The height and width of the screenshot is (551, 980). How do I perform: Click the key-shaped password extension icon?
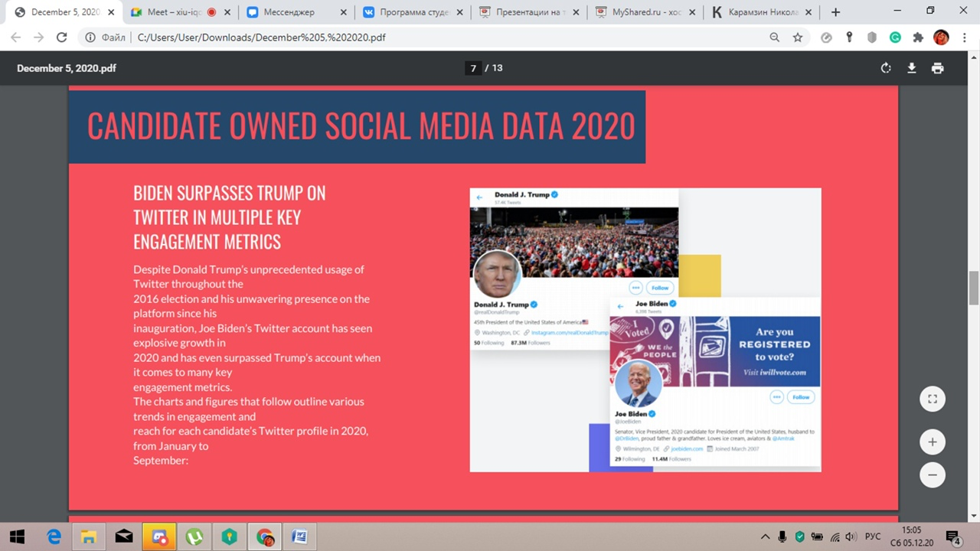(849, 37)
